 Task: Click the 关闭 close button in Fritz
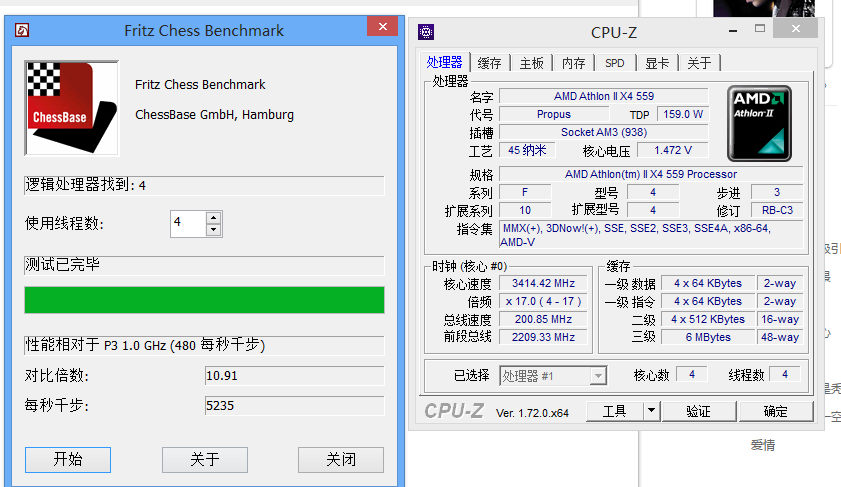click(x=341, y=460)
